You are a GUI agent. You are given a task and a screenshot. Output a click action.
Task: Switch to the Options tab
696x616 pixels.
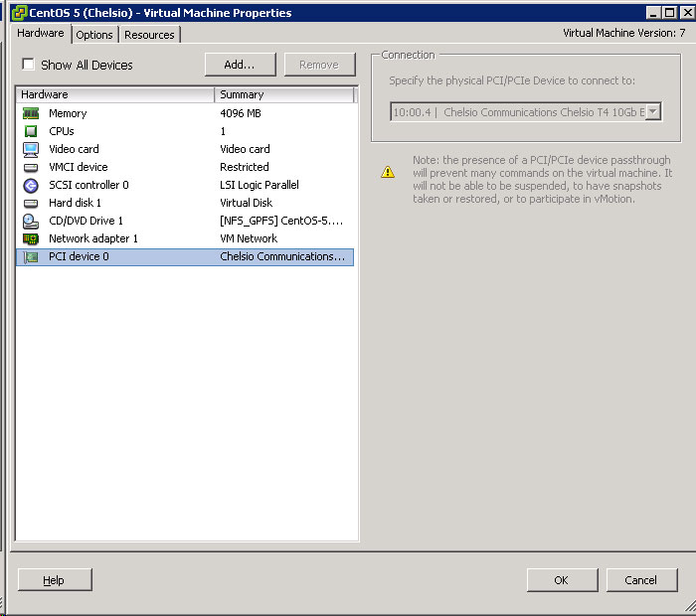94,35
